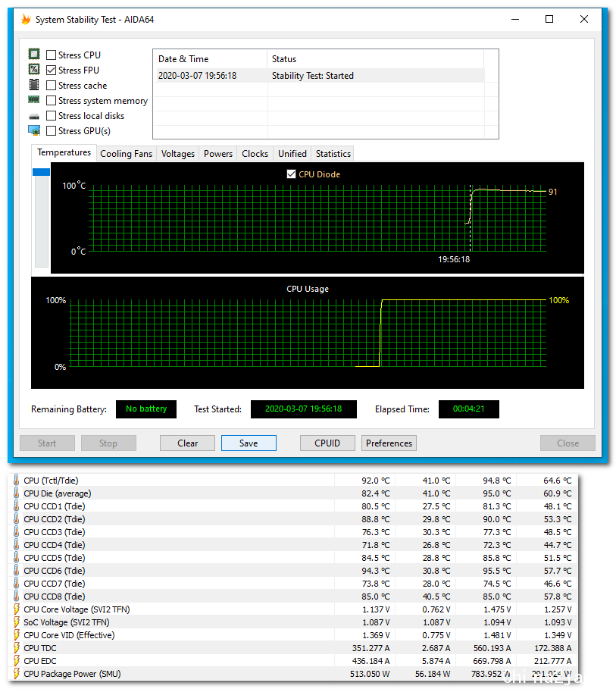
Task: Click the AIDA64 flame icon in title bar
Action: (x=26, y=20)
